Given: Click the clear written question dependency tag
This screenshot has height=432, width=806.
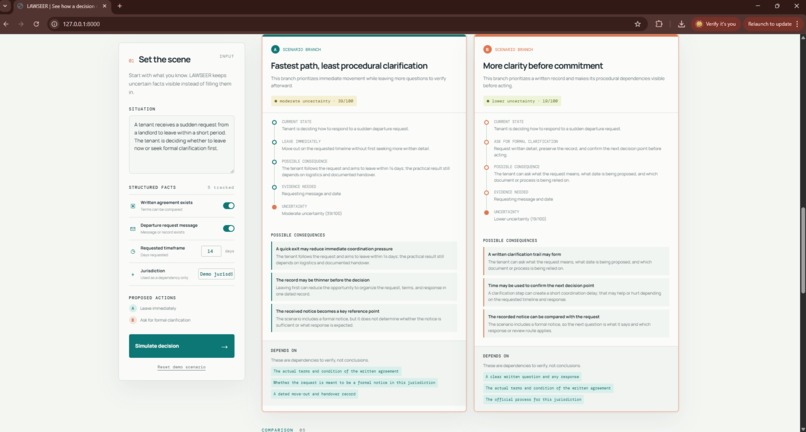Looking at the screenshot, I should pyautogui.click(x=532, y=376).
